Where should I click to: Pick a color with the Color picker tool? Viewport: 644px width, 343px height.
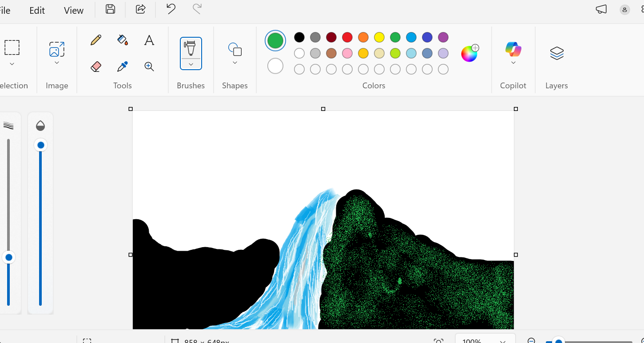click(122, 67)
